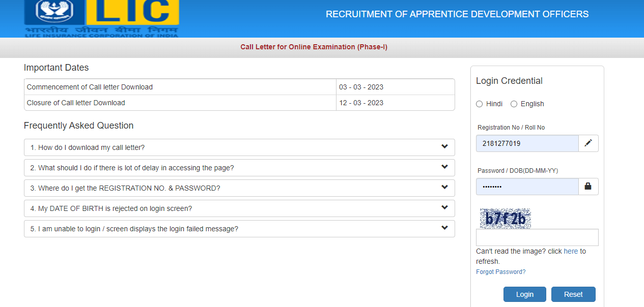644x307 pixels.
Task: Click the distorted captcha graphic to view code
Action: (505, 218)
